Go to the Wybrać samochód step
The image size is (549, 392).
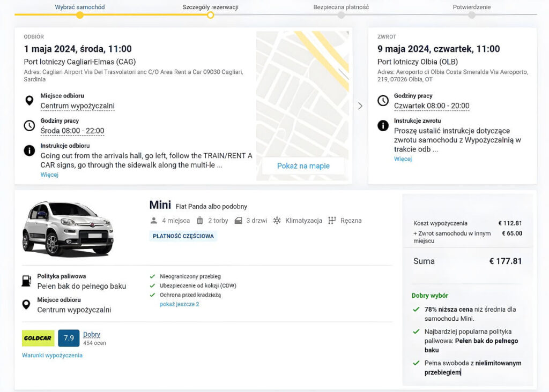coord(80,7)
